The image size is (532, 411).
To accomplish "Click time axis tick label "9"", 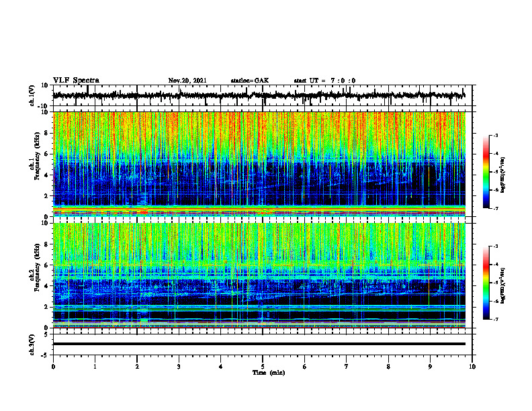I will pos(430,367).
